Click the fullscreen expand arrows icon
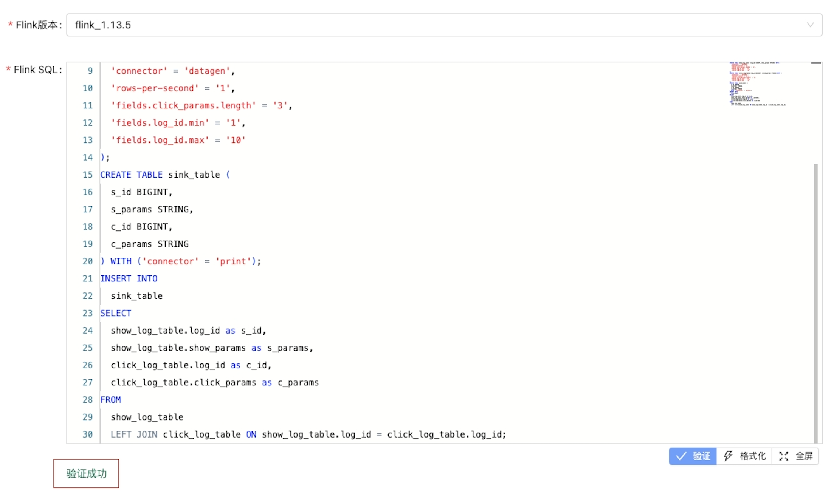837x504 pixels. tap(783, 456)
